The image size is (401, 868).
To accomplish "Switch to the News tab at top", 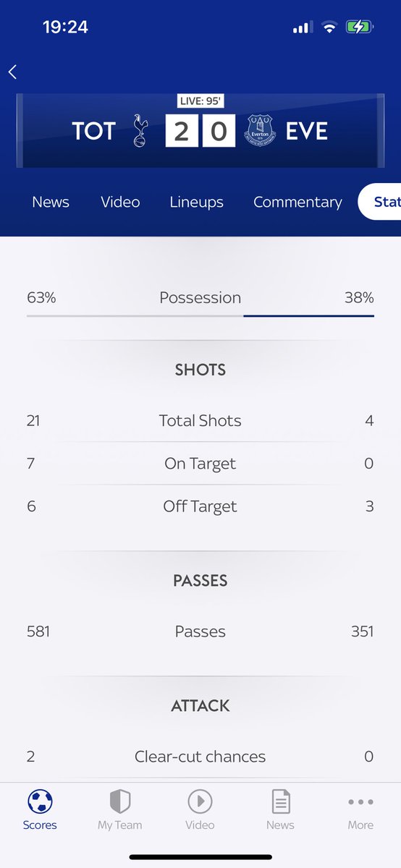I will 51,202.
